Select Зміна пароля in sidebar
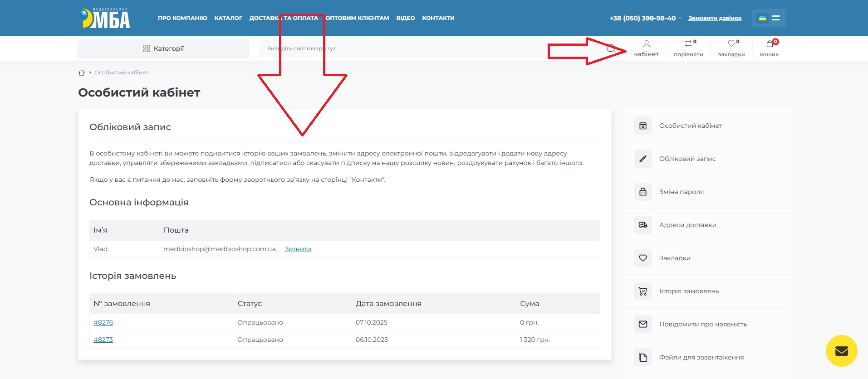Image resolution: width=868 pixels, height=379 pixels. (681, 192)
